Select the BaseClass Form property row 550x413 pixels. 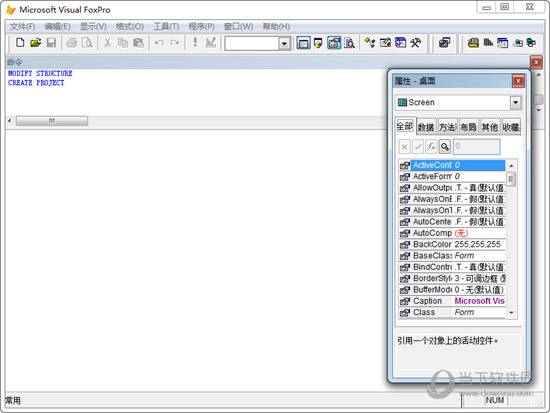[452, 256]
